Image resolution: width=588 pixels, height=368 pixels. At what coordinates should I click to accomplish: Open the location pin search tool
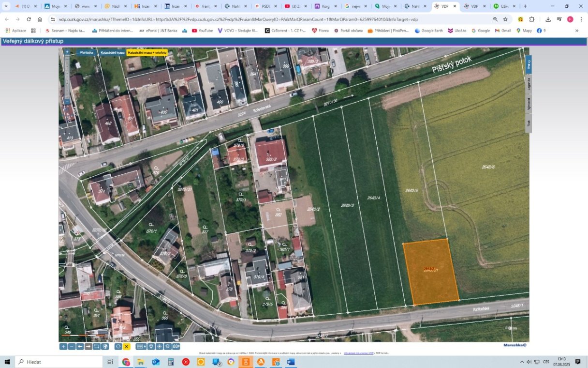(151, 347)
